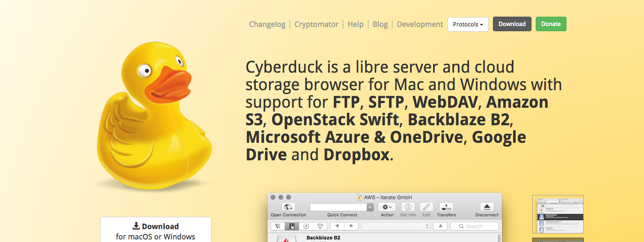Open the path popup selector

(x=396, y=226)
